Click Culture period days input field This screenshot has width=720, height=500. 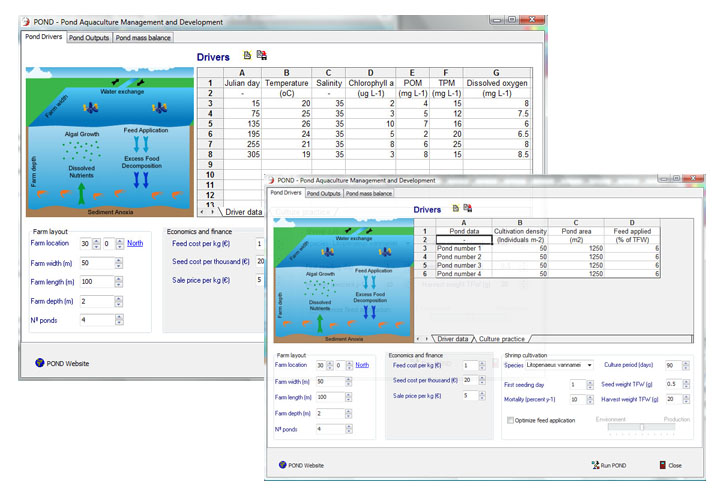click(x=673, y=365)
